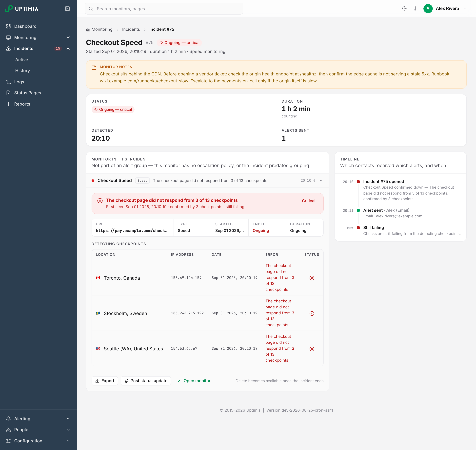Click the Monitoring breadcrumb home link

[99, 29]
